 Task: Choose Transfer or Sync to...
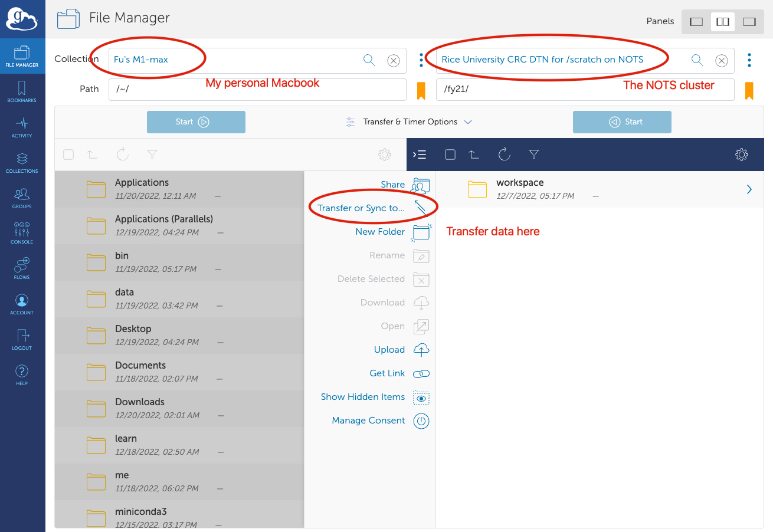click(x=373, y=208)
